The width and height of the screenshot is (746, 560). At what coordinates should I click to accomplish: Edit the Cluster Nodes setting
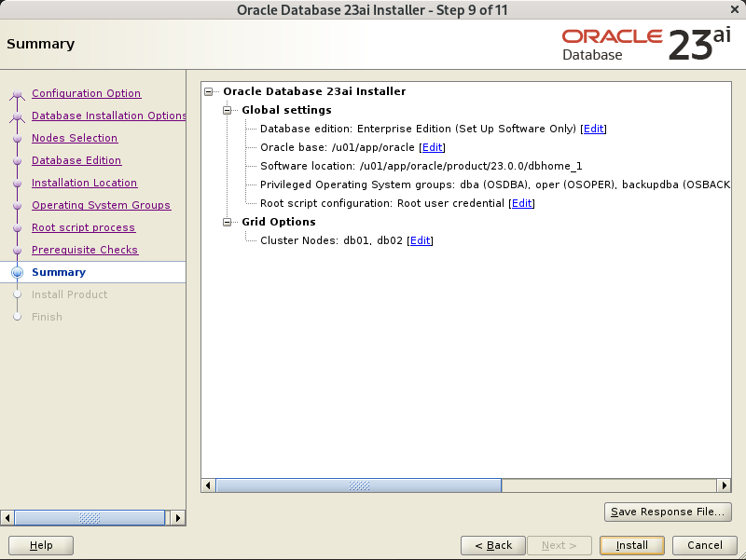point(421,240)
